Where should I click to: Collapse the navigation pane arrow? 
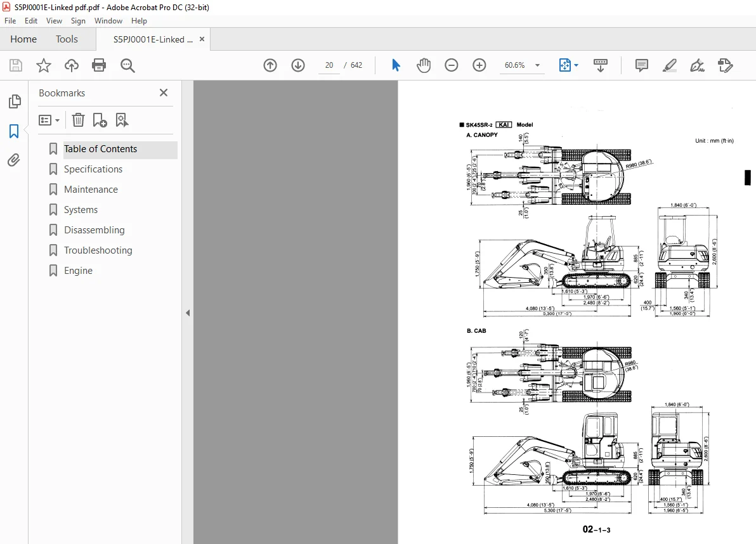coord(188,313)
